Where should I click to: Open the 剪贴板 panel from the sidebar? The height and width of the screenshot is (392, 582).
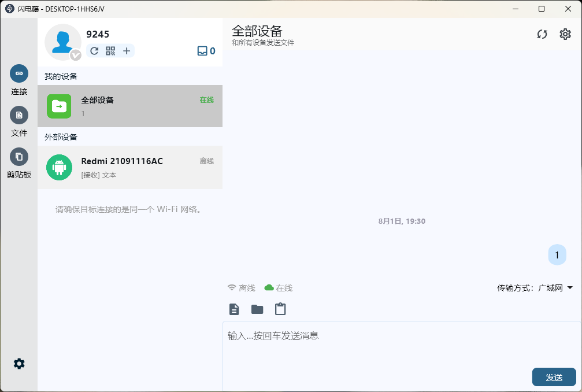19,157
